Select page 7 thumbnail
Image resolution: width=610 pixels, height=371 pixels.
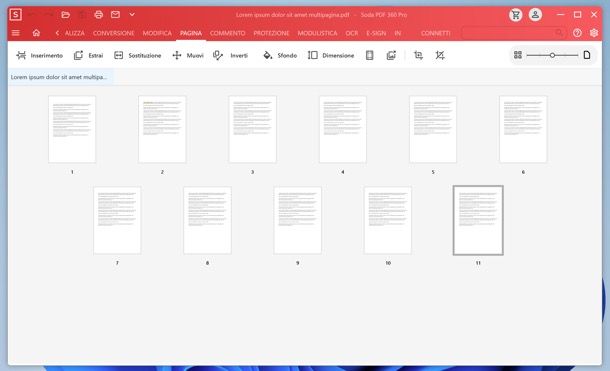(117, 220)
